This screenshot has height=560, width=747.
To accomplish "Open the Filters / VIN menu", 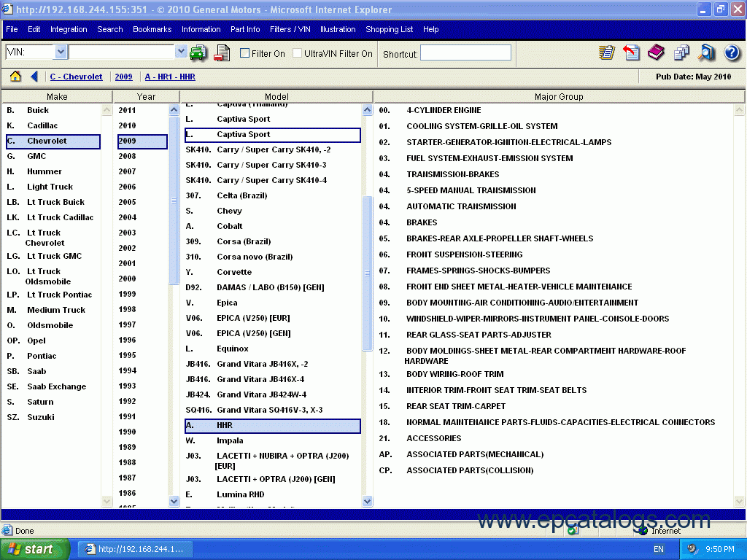I will point(290,29).
